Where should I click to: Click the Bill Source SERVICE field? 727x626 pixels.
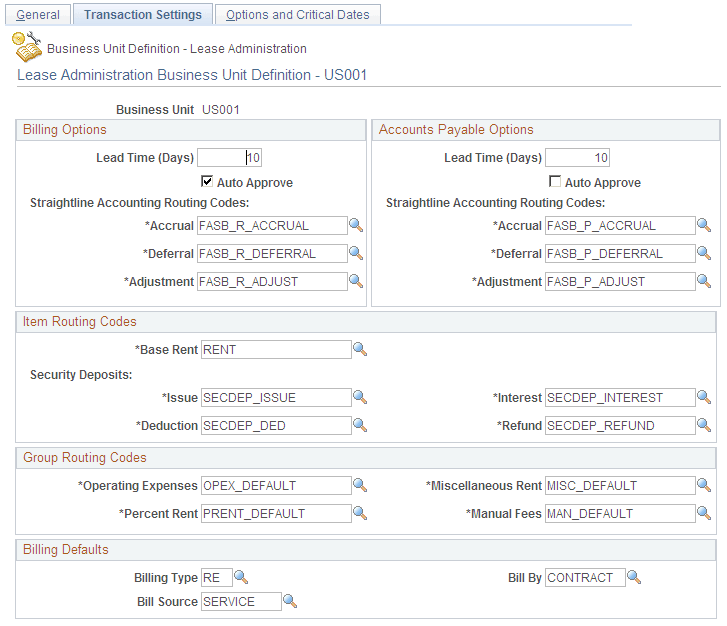(x=241, y=602)
